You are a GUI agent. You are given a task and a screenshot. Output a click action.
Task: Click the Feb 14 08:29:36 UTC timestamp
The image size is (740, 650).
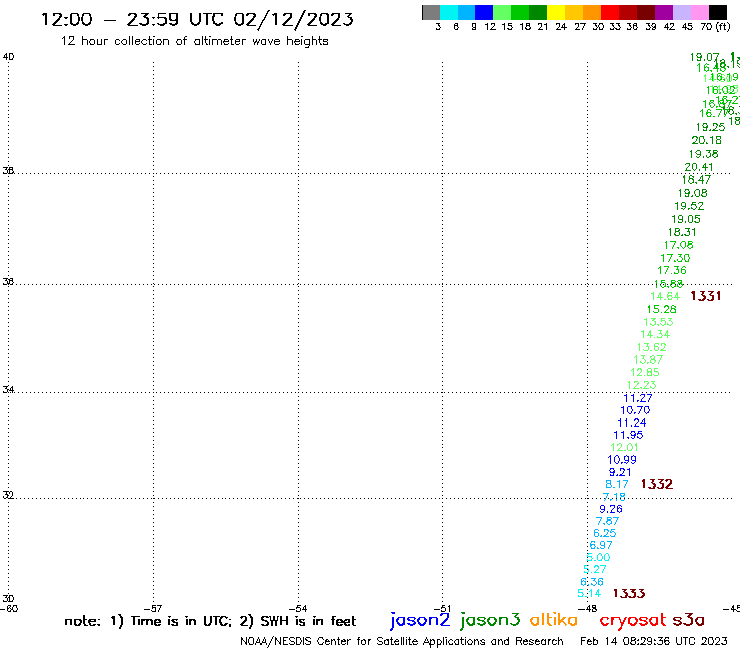pos(654,641)
